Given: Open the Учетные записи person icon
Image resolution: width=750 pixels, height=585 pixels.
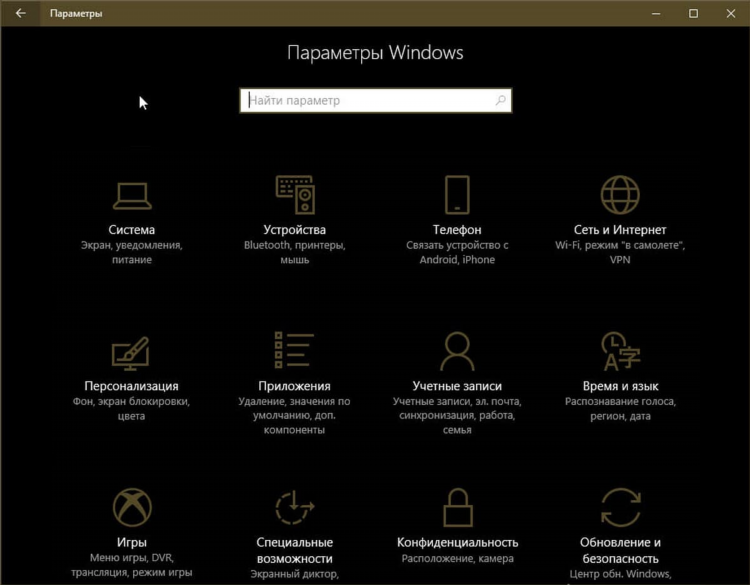Looking at the screenshot, I should pyautogui.click(x=457, y=352).
